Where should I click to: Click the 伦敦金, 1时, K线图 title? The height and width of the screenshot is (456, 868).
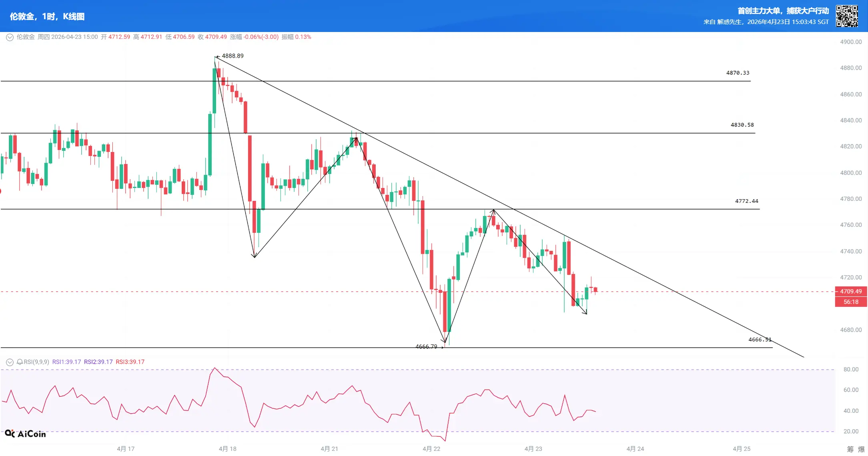47,16
